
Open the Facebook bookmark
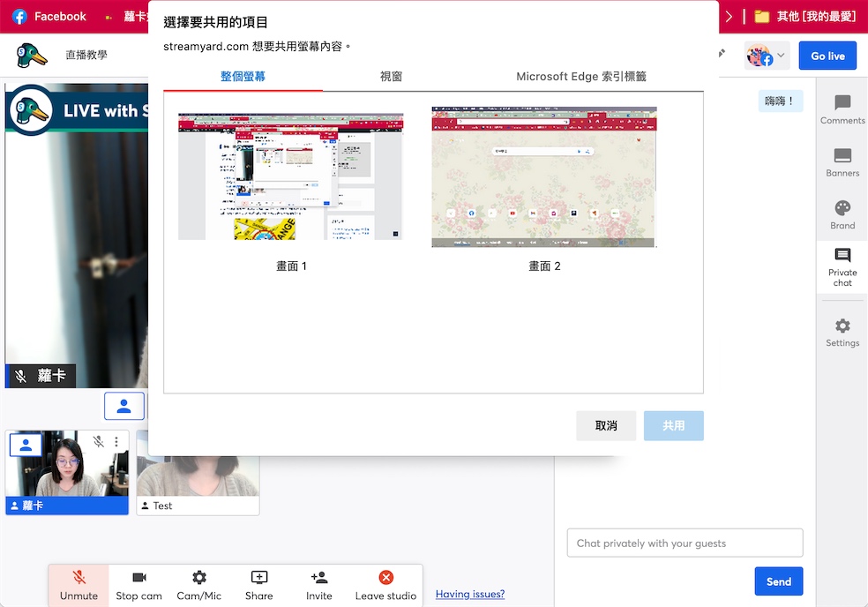click(x=49, y=16)
